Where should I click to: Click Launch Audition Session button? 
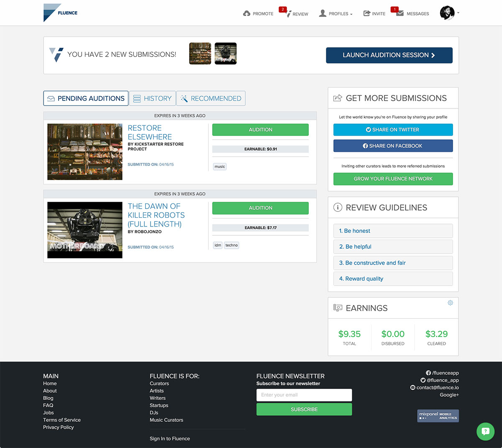pos(389,55)
